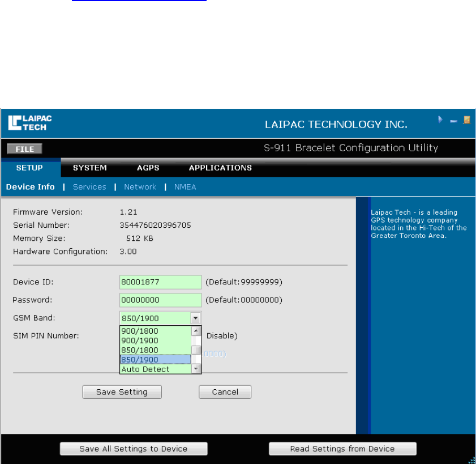This screenshot has width=476, height=464.
Task: Click the Save Setting button
Action: click(122, 392)
